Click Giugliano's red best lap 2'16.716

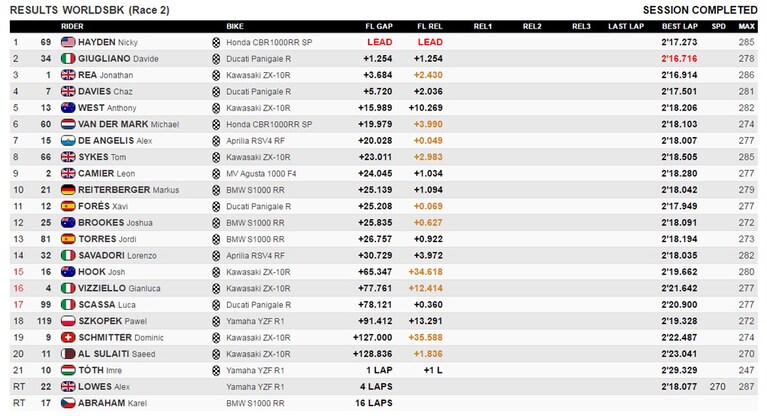(x=679, y=59)
